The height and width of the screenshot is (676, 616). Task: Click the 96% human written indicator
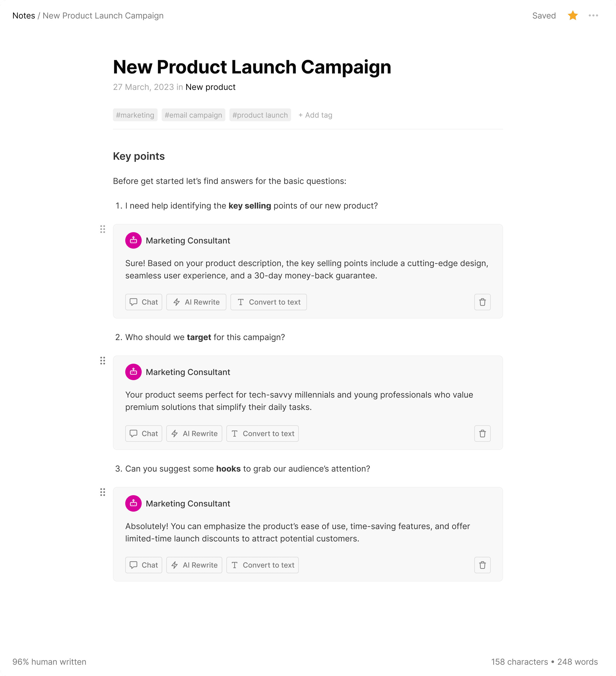pyautogui.click(x=49, y=662)
